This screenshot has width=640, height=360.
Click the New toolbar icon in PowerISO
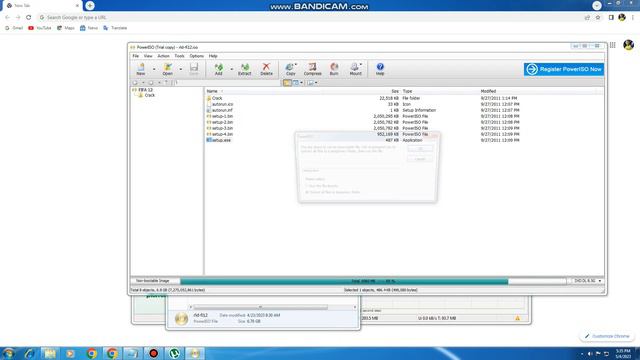coord(141,69)
